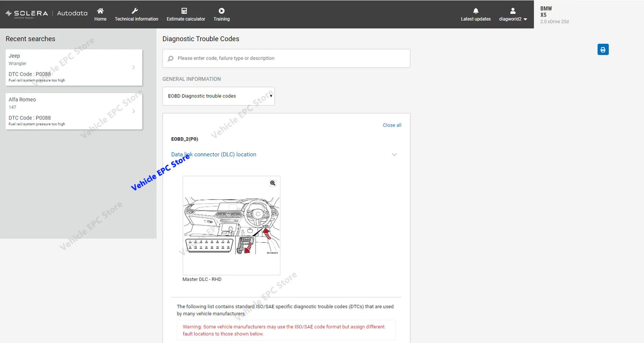The height and width of the screenshot is (343, 644).
Task: Open Alfa Romeo 147 P0088 recent search
Action: [x=74, y=111]
